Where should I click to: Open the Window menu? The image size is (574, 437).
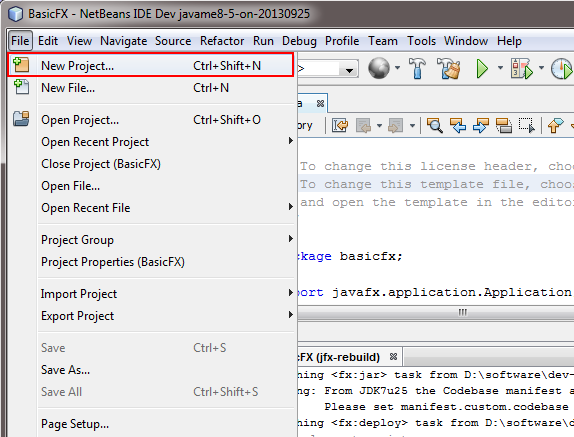pyautogui.click(x=466, y=41)
